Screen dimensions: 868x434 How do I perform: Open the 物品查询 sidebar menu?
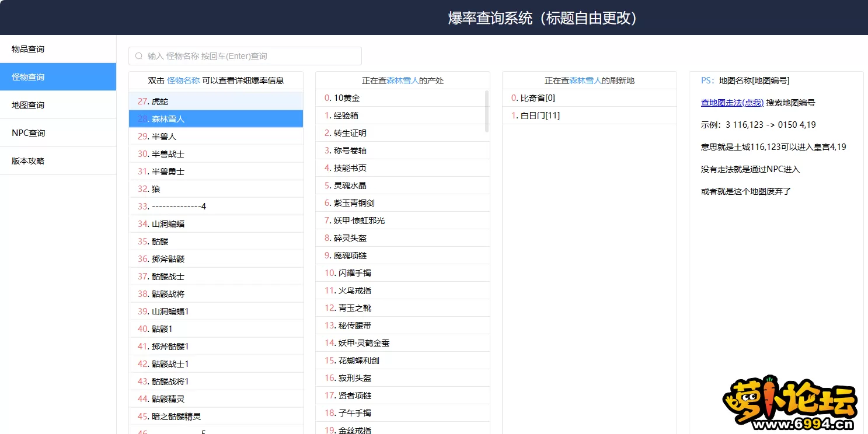coord(58,49)
